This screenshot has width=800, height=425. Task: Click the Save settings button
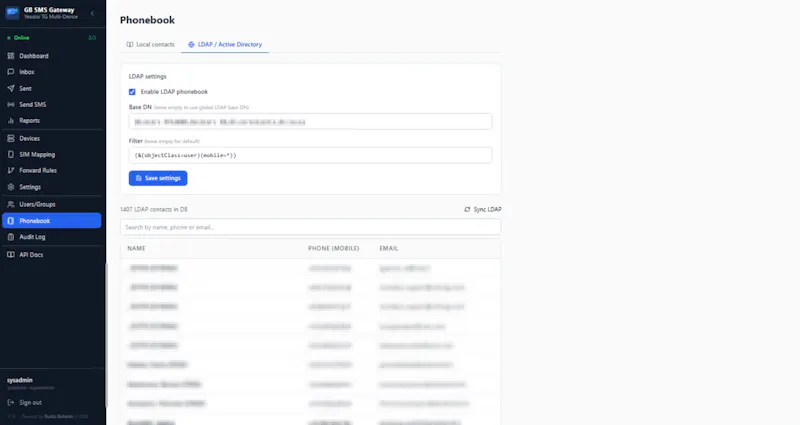click(158, 178)
